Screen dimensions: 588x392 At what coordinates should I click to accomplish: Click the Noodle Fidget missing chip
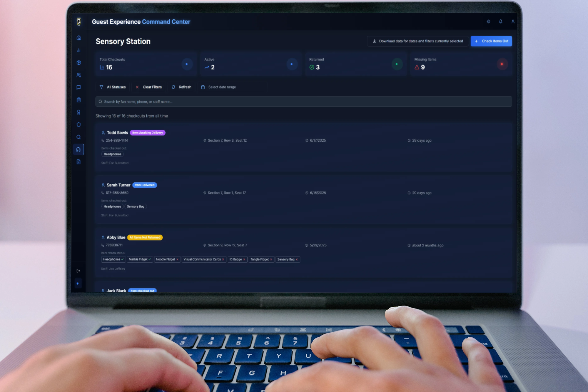[x=167, y=259]
